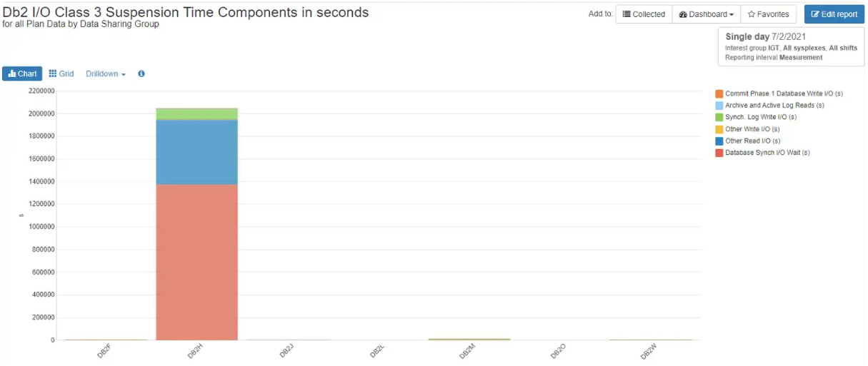Switch to the Grid view
This screenshot has height=366, width=868.
(x=61, y=73)
